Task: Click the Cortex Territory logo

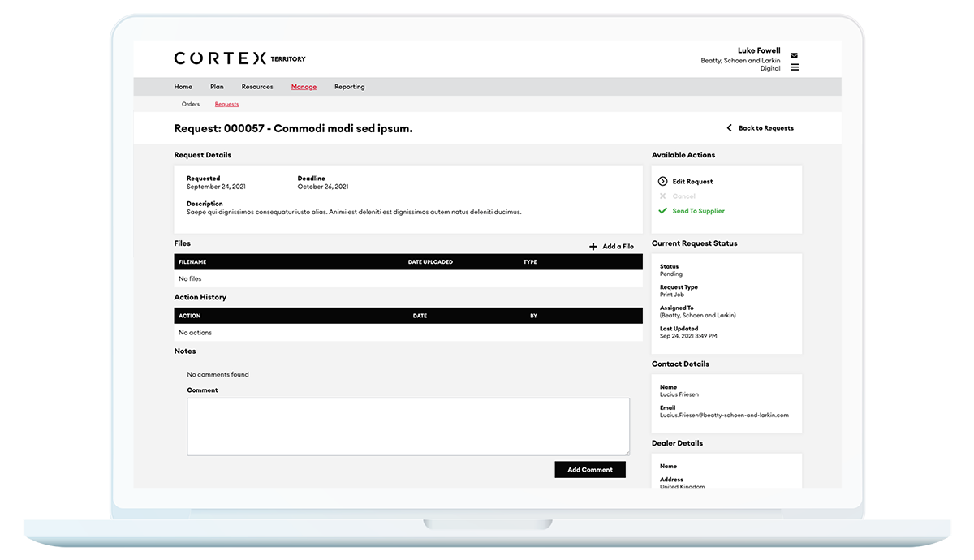Action: tap(239, 58)
